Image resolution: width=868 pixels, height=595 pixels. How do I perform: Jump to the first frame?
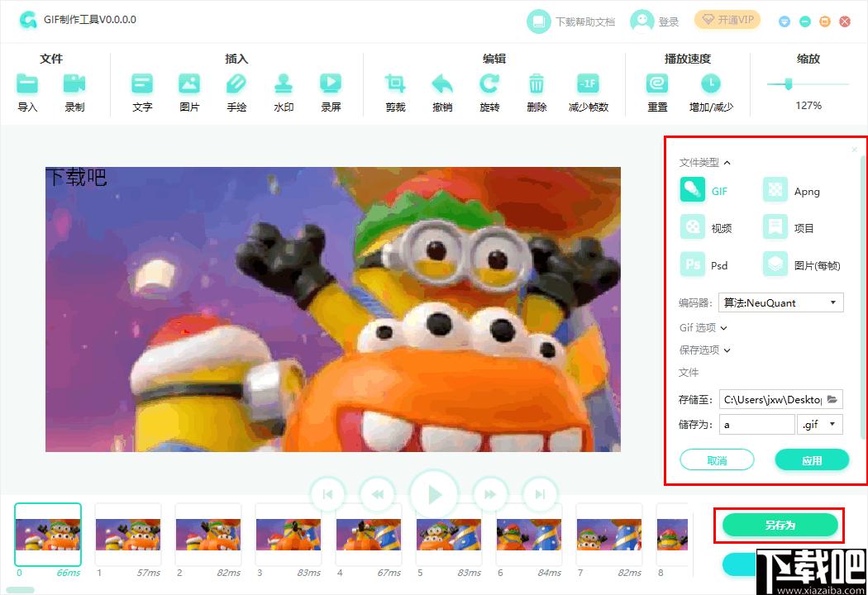327,494
